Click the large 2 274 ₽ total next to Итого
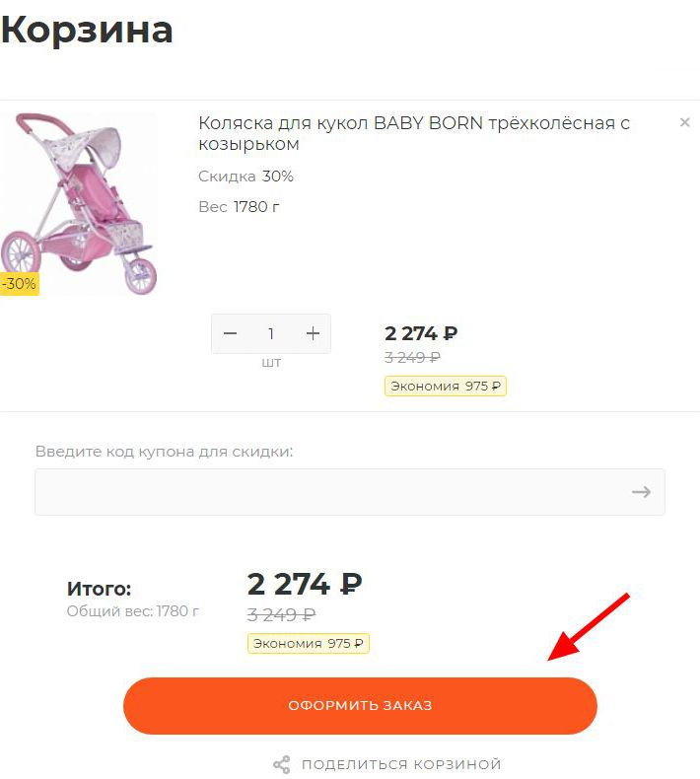 pos(304,584)
